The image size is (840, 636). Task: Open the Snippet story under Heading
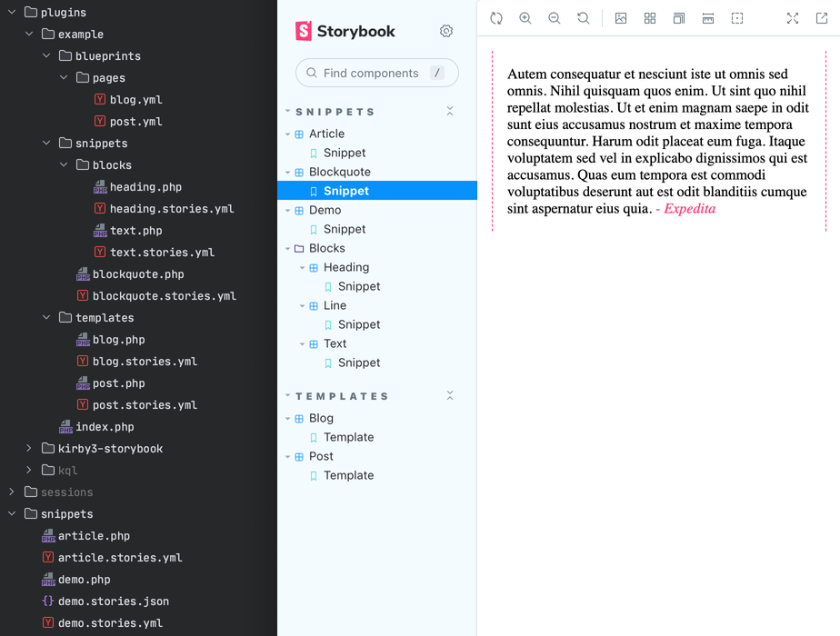coord(358,286)
